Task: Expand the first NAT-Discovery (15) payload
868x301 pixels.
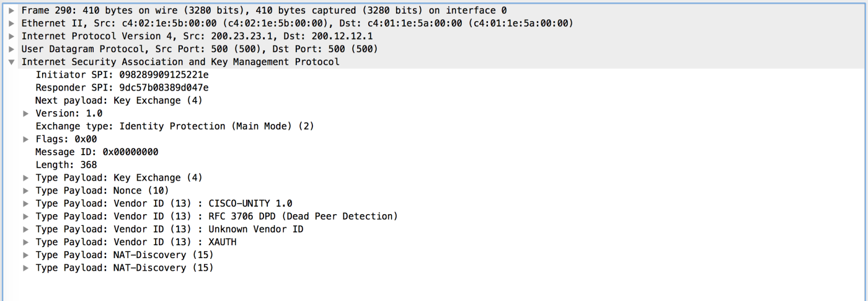Action: [x=26, y=255]
